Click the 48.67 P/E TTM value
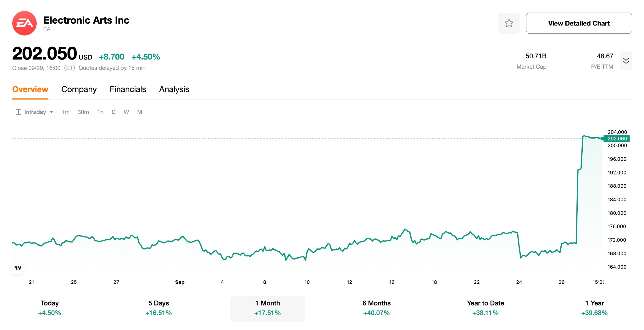The image size is (644, 330). coord(605,56)
